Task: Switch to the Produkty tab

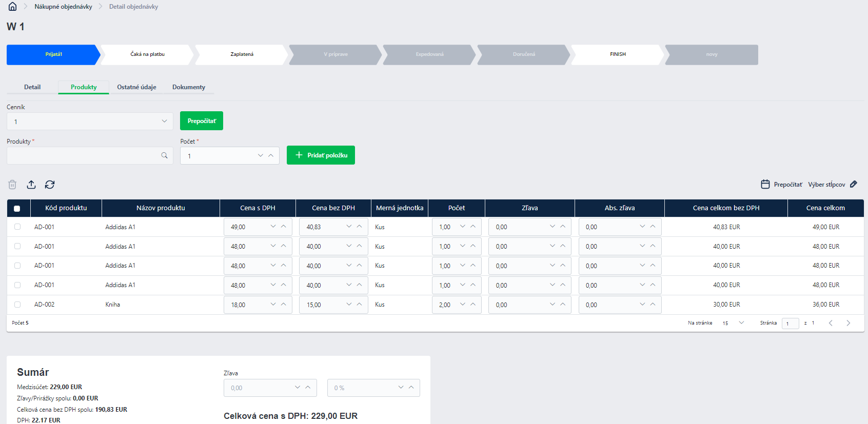Action: coord(84,87)
